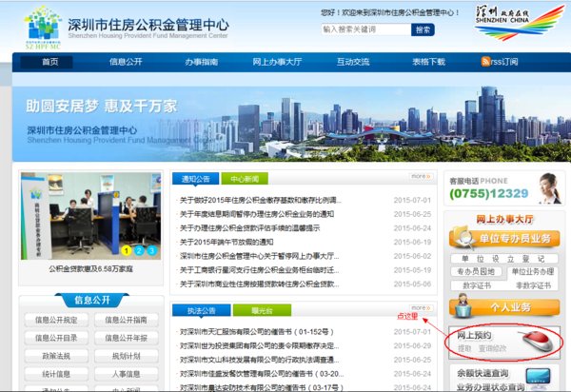Open announcement 对深圳世为投资集团有限公司的责令限期缴存决定

(259, 345)
